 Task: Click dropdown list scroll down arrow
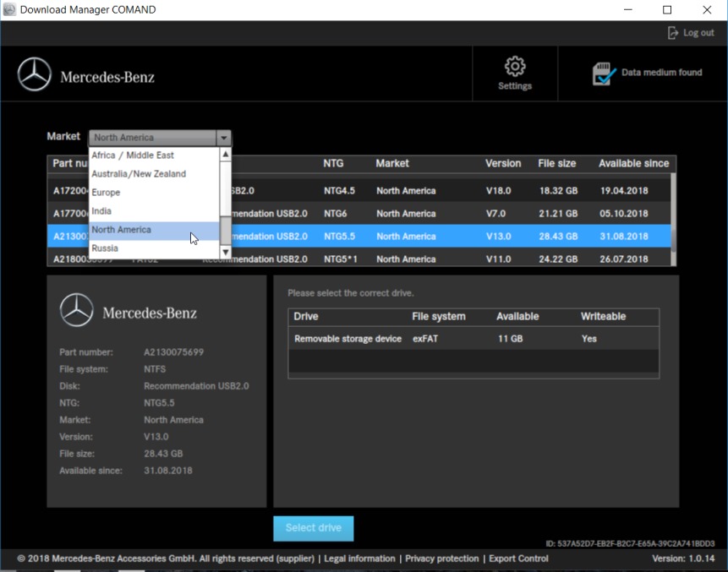click(x=225, y=253)
